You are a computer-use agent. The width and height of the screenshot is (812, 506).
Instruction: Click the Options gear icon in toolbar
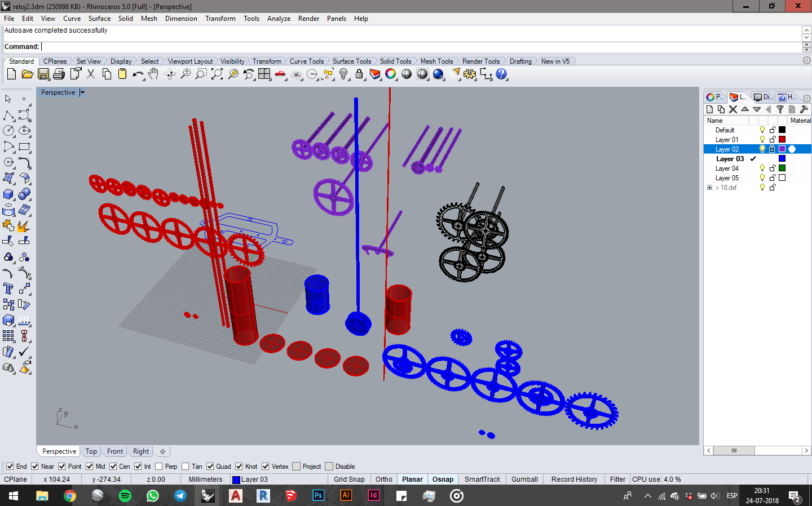[x=470, y=74]
